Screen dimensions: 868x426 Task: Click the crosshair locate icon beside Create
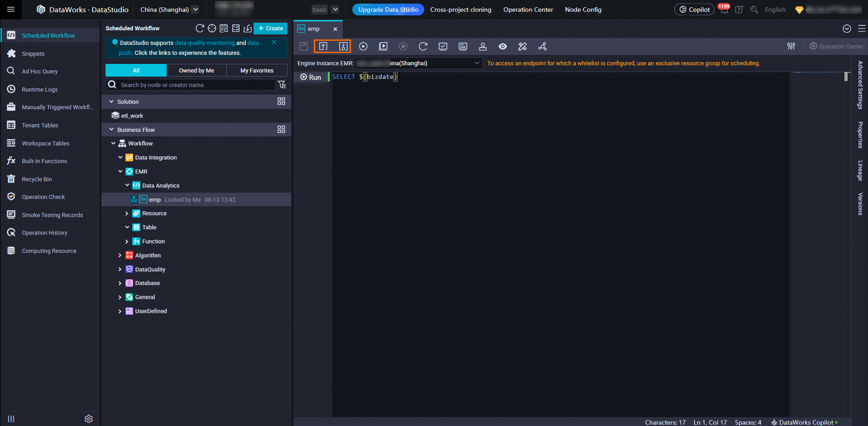point(211,29)
